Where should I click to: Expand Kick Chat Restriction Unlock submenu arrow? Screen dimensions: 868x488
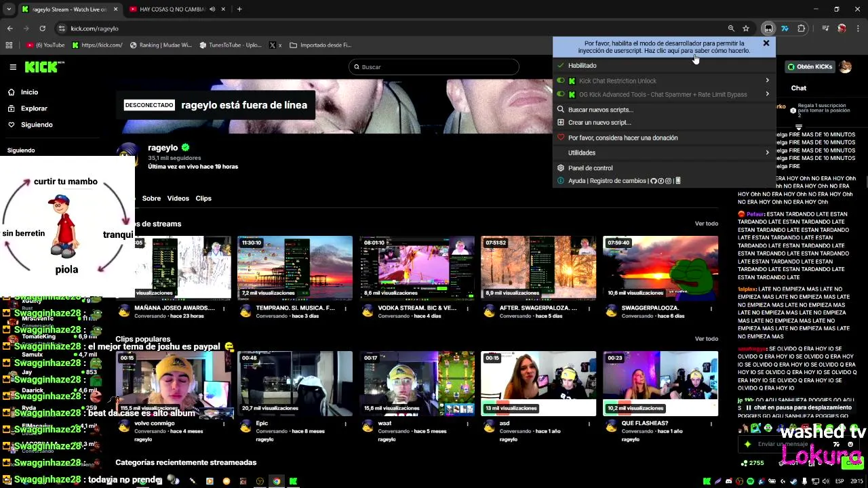(767, 81)
